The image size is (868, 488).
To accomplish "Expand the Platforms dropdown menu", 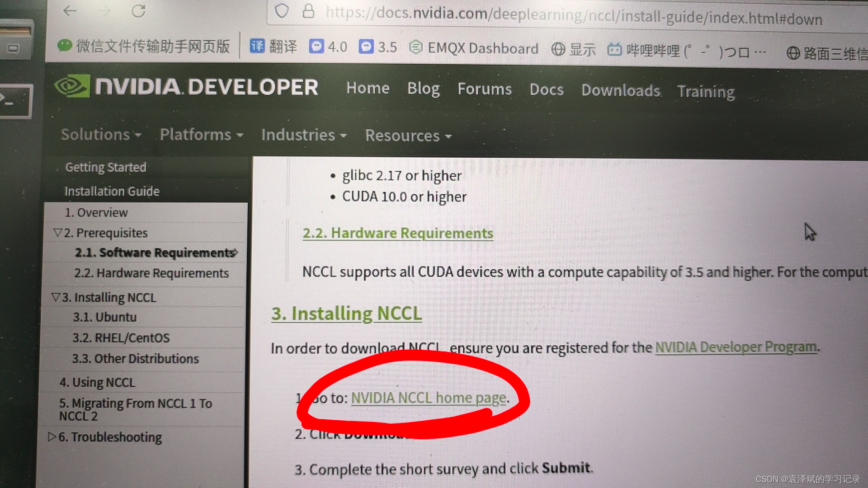I will [202, 135].
